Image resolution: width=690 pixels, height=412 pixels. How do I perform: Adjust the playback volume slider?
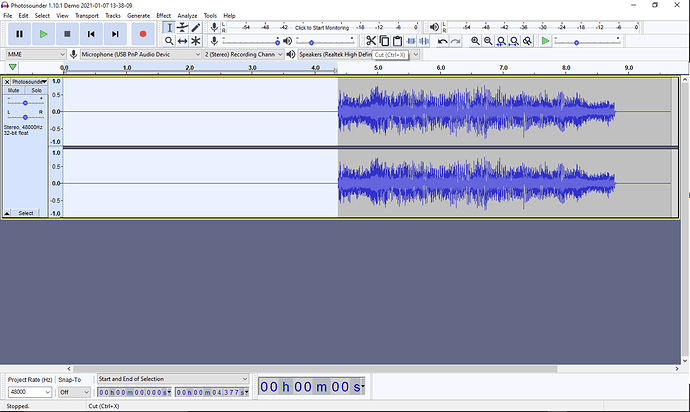325,42
